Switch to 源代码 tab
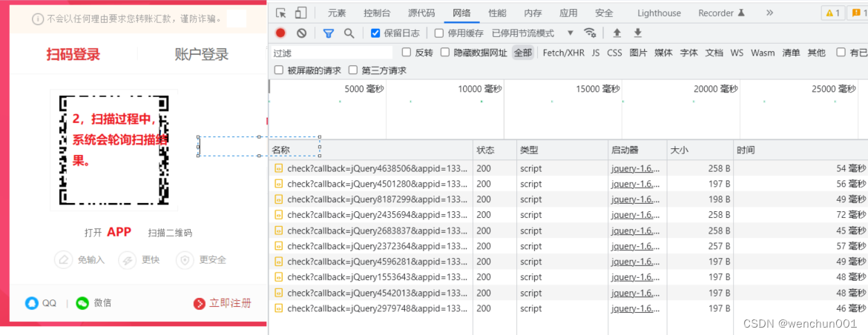868x335 pixels. (421, 13)
